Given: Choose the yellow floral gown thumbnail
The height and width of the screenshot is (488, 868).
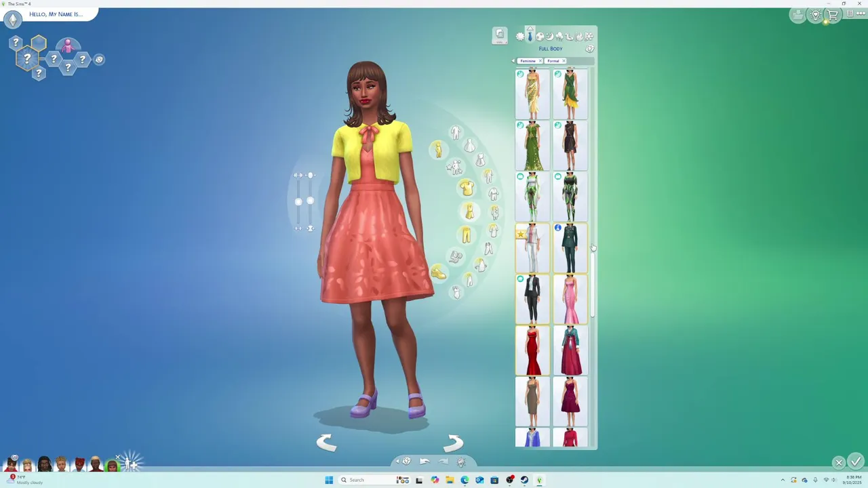Looking at the screenshot, I should (532, 94).
